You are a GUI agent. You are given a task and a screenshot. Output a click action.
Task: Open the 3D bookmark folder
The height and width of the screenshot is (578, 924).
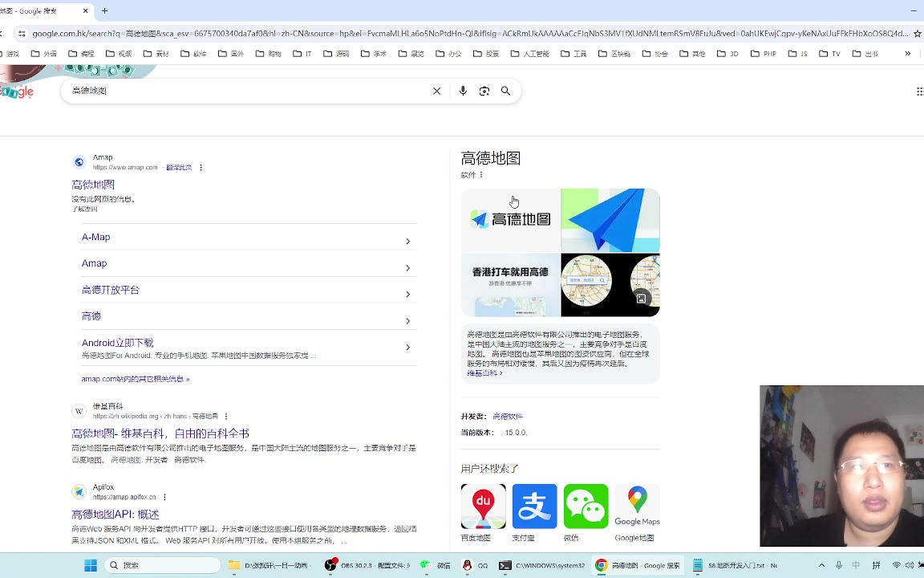click(727, 54)
